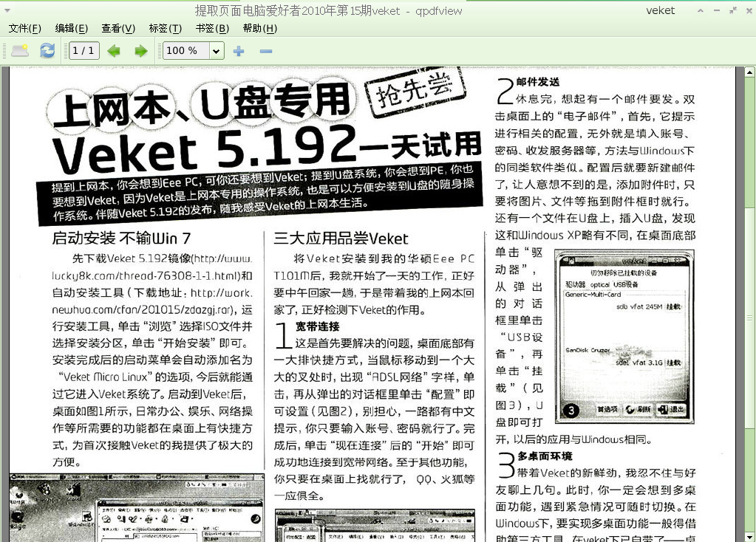The image size is (756, 542).
Task: Click the refresh document icon
Action: [x=47, y=51]
